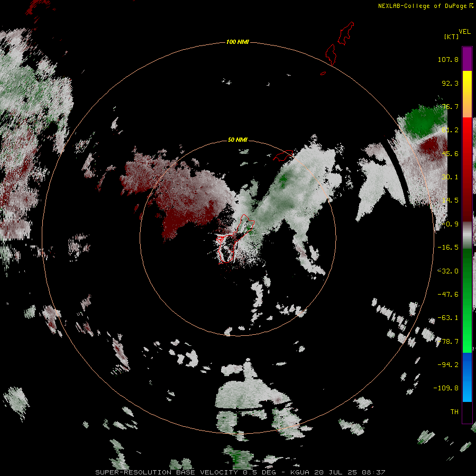
Task: Click the [KT] units label
Action: click(451, 36)
